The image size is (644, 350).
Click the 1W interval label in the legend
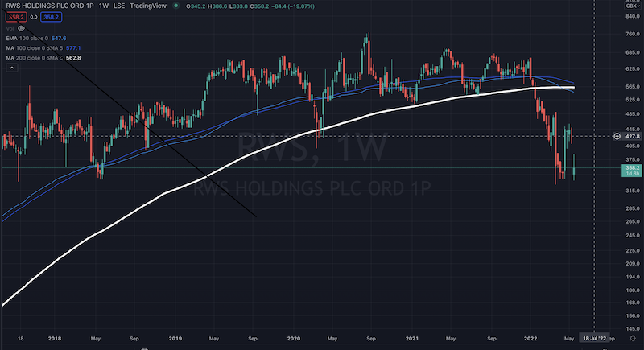pos(104,6)
